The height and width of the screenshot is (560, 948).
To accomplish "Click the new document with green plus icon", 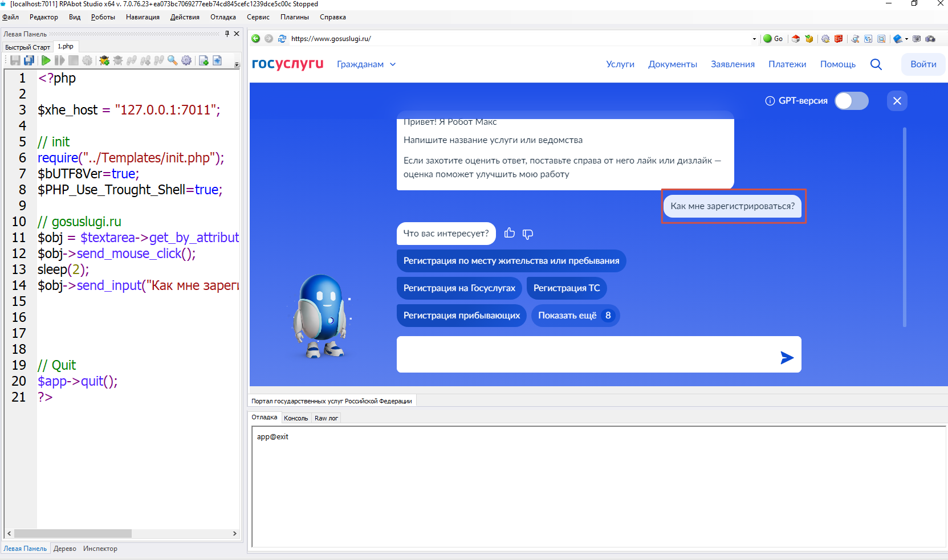I will click(x=204, y=60).
